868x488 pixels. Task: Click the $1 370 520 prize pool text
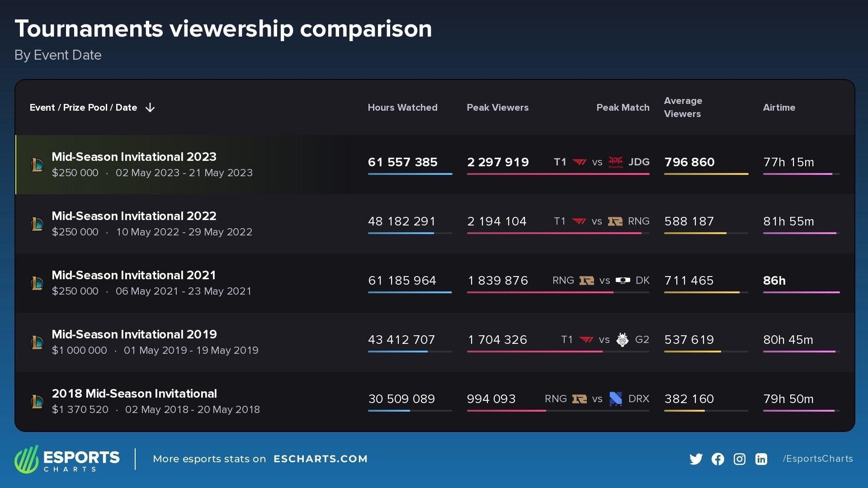tap(80, 409)
